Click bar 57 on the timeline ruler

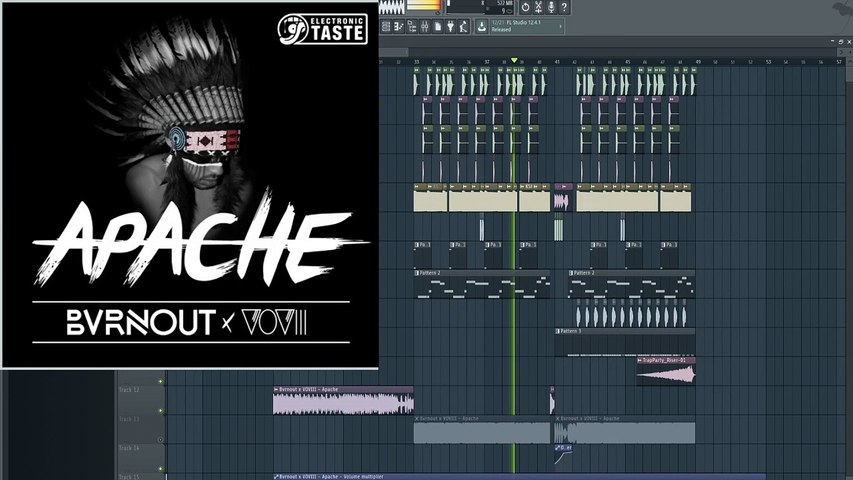coord(838,62)
